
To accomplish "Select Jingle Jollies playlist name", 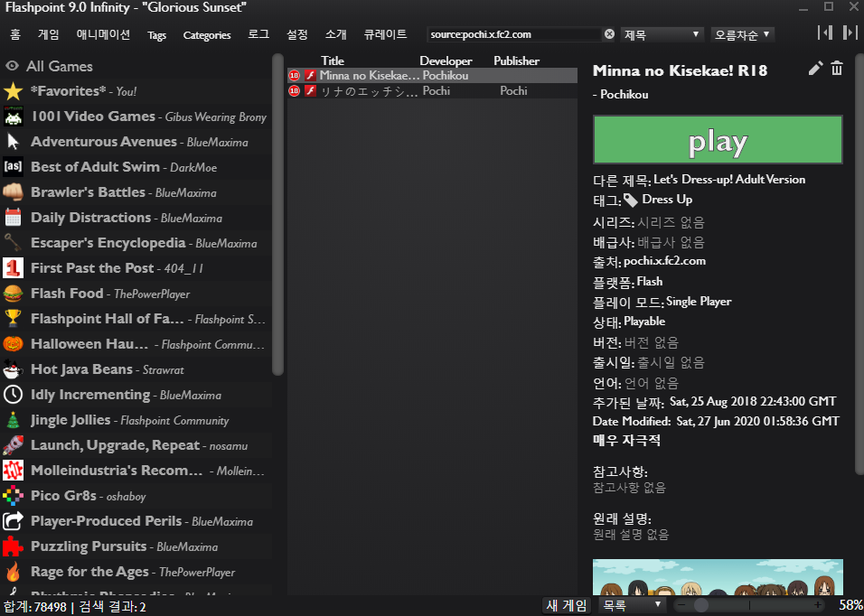I will coord(70,420).
